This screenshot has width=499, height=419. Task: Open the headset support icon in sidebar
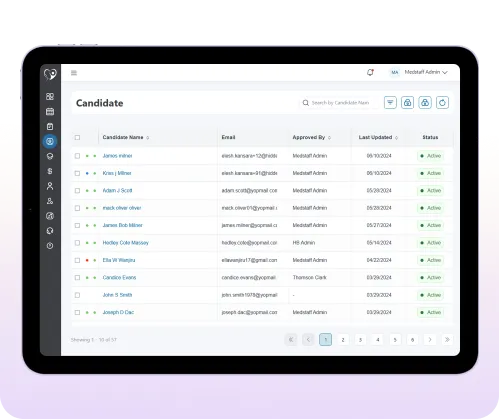tap(50, 231)
